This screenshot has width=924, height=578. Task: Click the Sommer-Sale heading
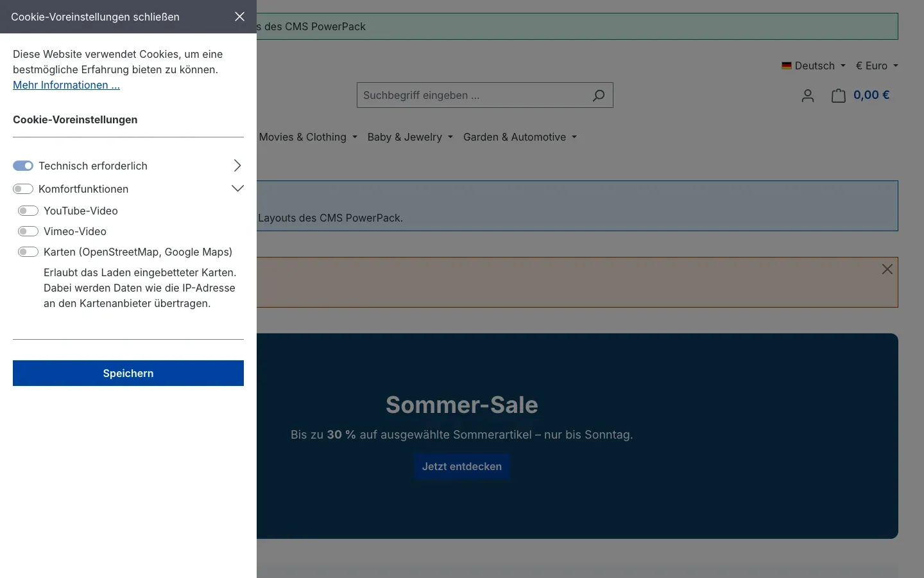[x=462, y=405]
